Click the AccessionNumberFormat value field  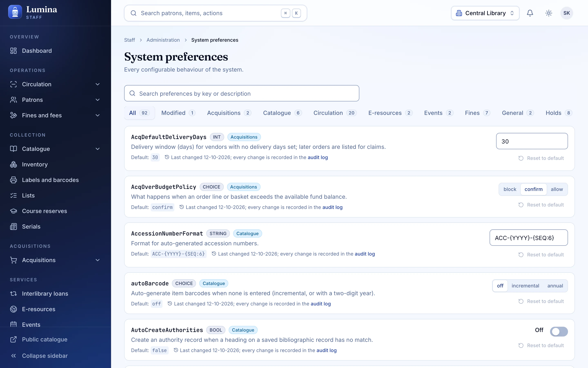pos(528,238)
